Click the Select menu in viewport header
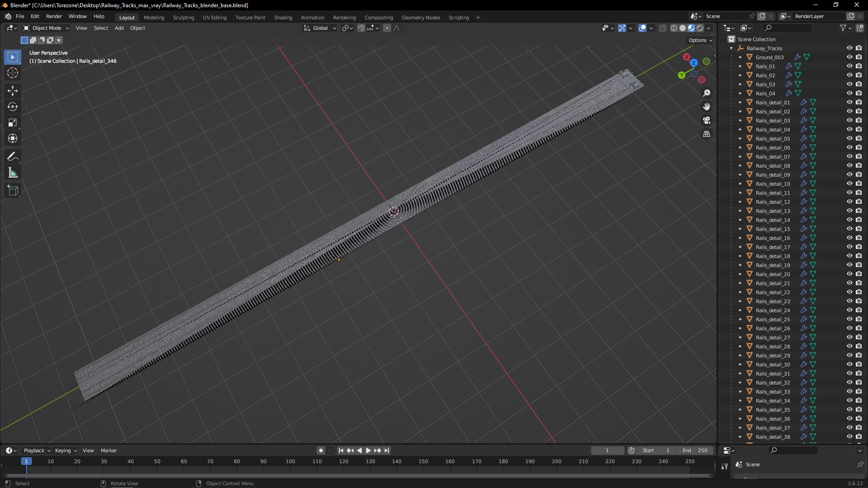 101,28
